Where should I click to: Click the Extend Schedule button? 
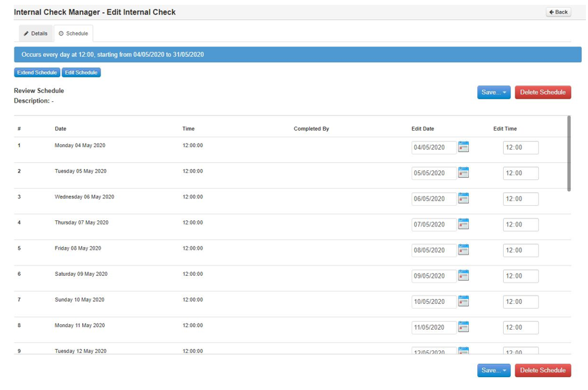coord(37,73)
